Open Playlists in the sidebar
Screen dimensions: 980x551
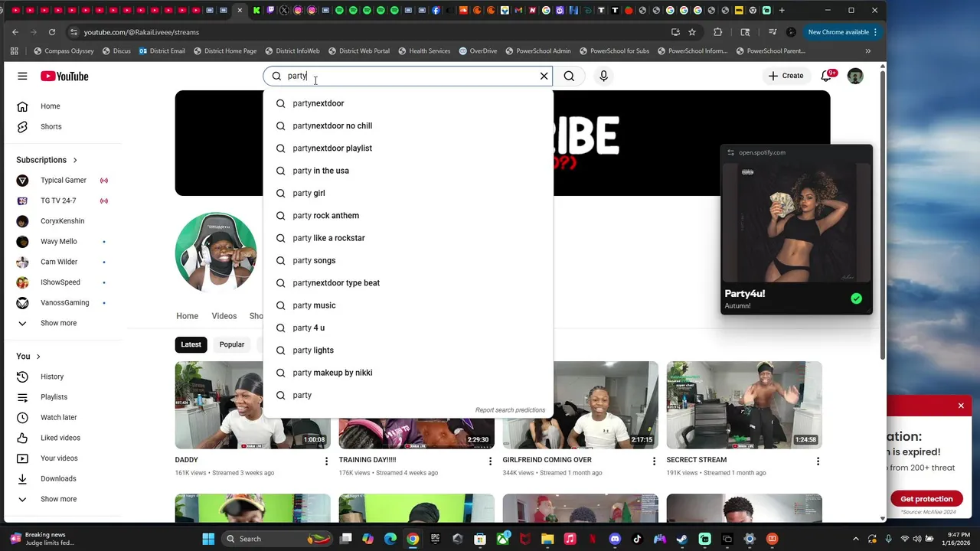point(63,397)
